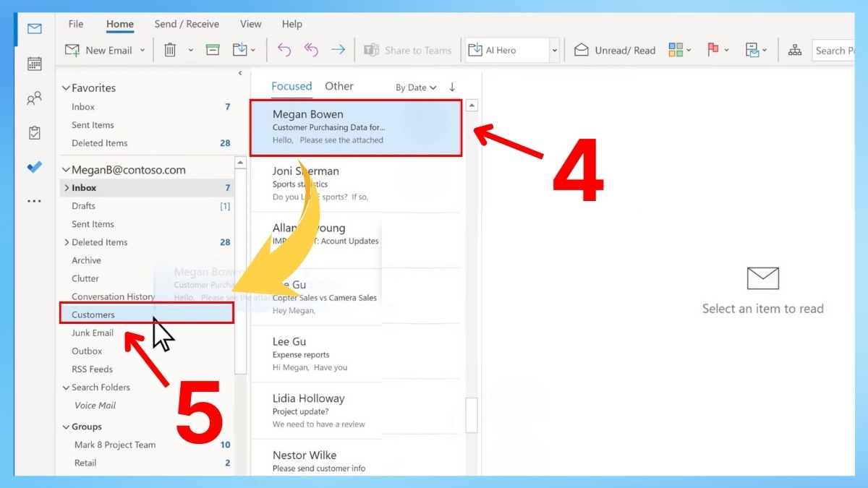Open the Send / Receive tab

[187, 24]
